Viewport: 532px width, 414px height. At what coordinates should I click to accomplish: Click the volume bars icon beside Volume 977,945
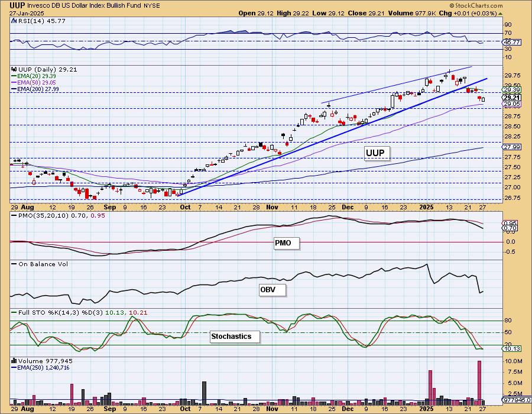pyautogui.click(x=14, y=361)
